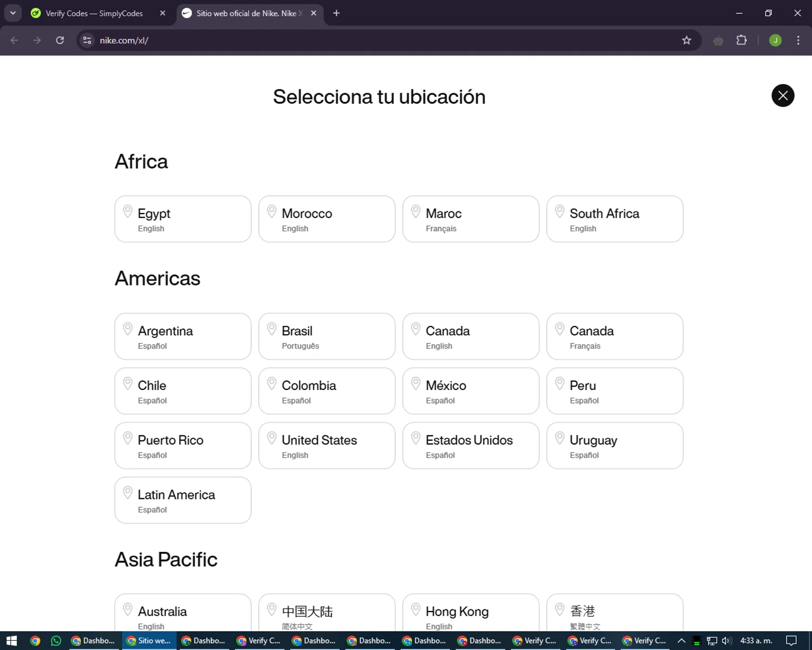Open a new browser tab
The width and height of the screenshot is (812, 650).
(336, 13)
